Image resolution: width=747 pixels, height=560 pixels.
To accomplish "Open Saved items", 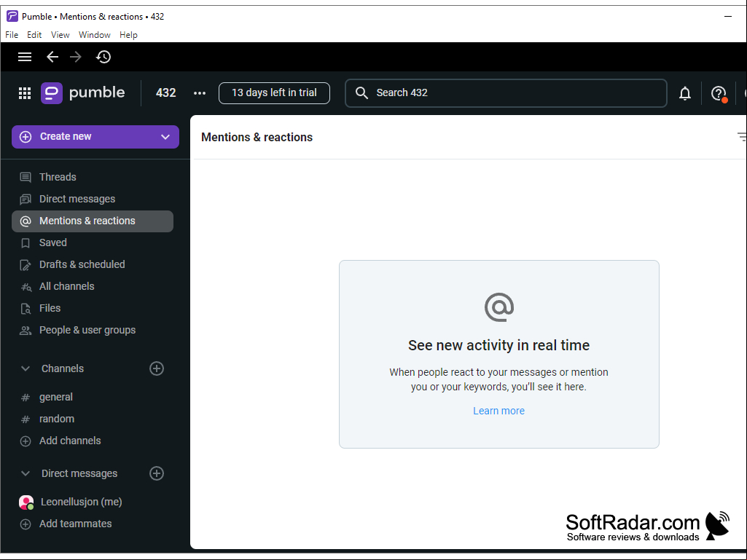I will [93, 242].
